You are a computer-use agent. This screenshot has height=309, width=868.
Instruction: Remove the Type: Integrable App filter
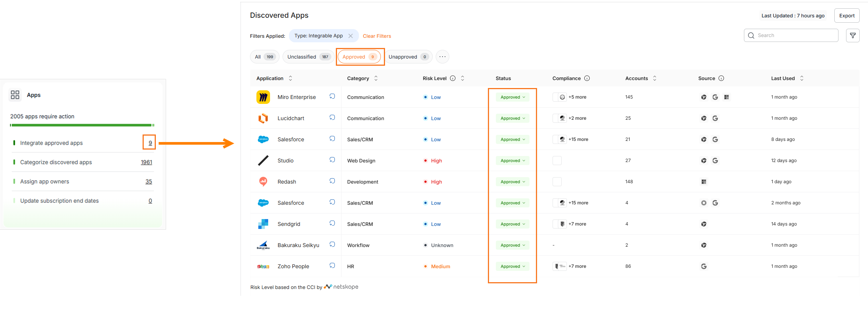point(351,36)
